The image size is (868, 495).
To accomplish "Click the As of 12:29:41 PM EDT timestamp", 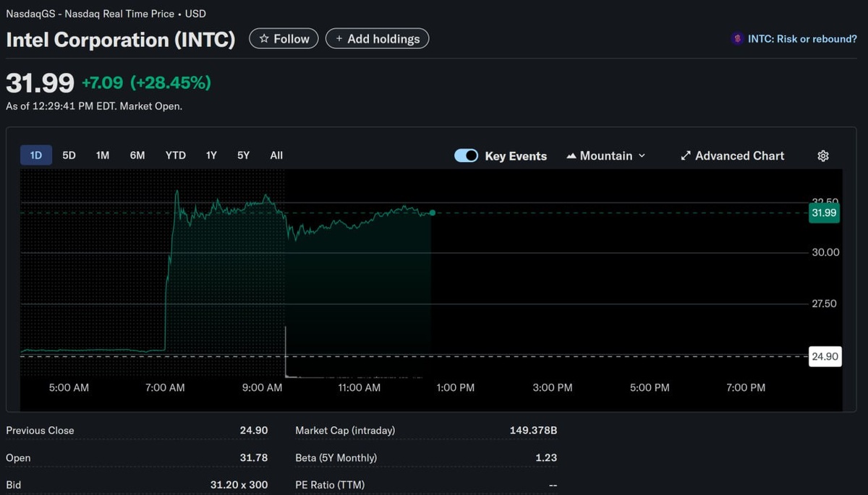I will 94,106.
